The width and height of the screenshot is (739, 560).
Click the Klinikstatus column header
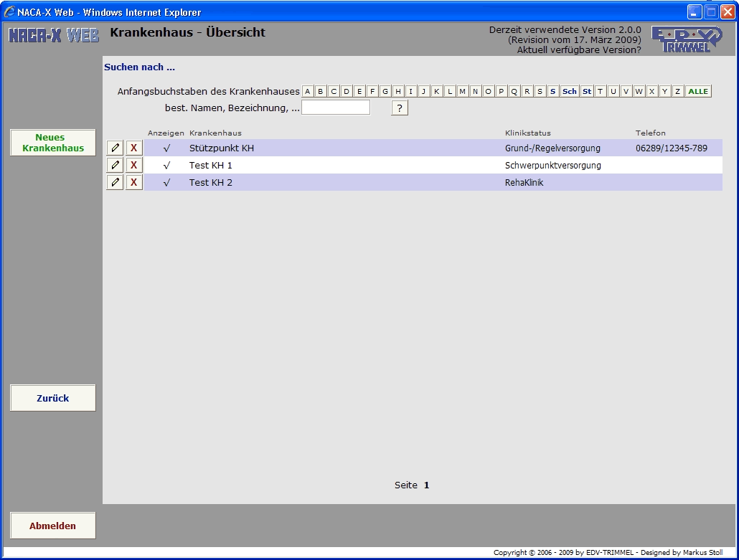[528, 133]
